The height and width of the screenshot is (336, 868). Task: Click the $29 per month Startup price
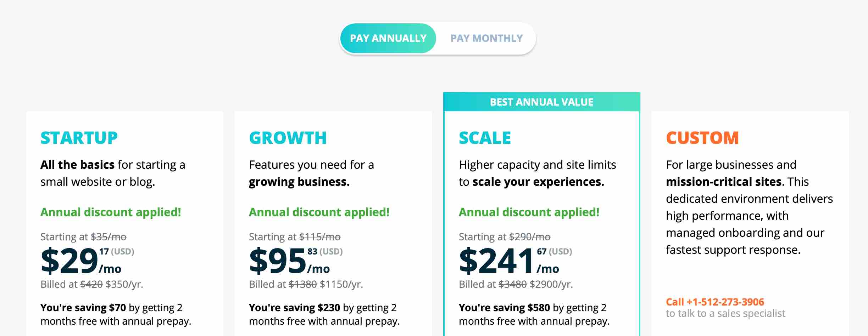[x=87, y=261]
